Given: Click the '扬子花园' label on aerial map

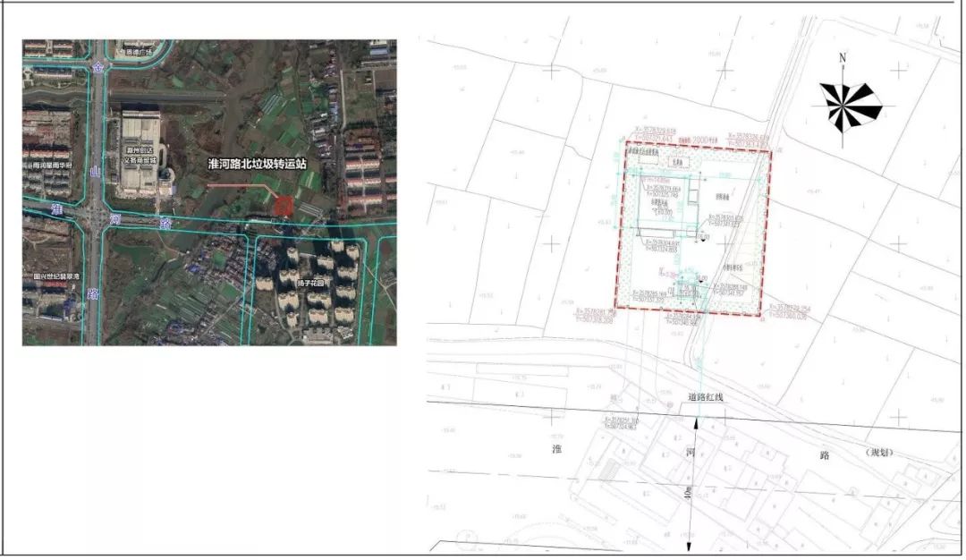Looking at the screenshot, I should [x=309, y=284].
